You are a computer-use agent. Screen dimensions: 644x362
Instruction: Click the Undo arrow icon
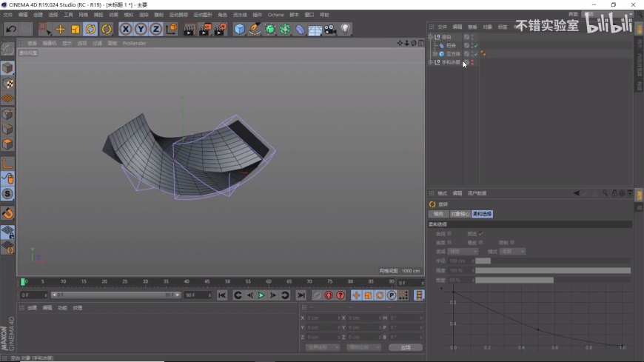(10, 30)
